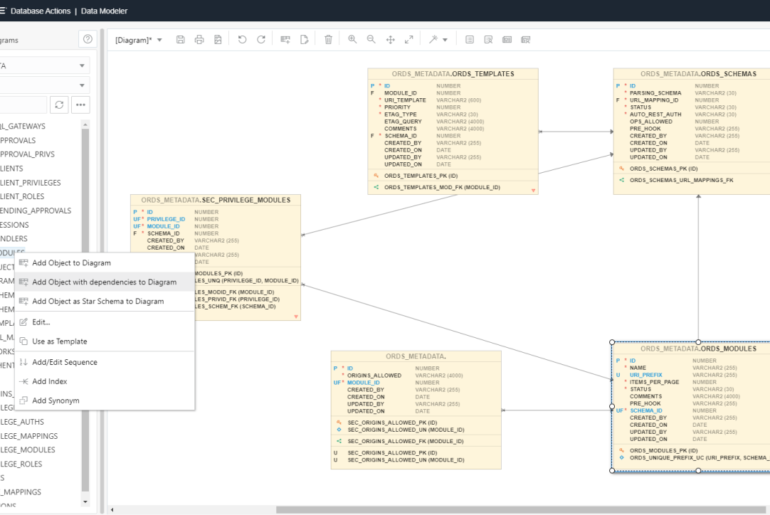Select APPROVAL_PRIVS in the navigator list

coord(27,155)
